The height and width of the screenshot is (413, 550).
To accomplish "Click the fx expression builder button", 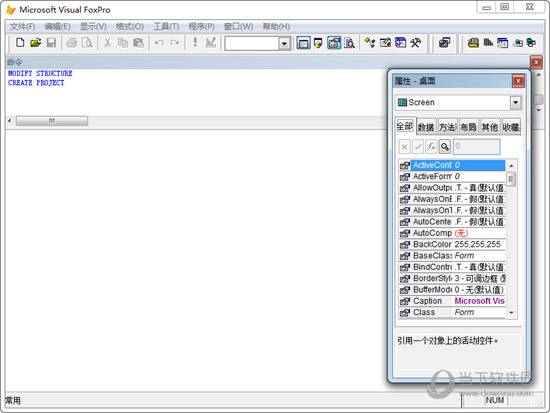I will (x=431, y=147).
